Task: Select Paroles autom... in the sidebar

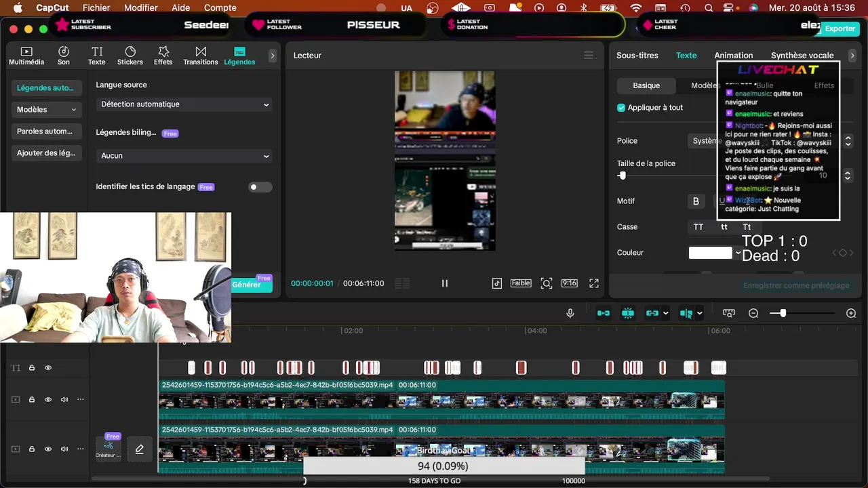Action: [46, 131]
